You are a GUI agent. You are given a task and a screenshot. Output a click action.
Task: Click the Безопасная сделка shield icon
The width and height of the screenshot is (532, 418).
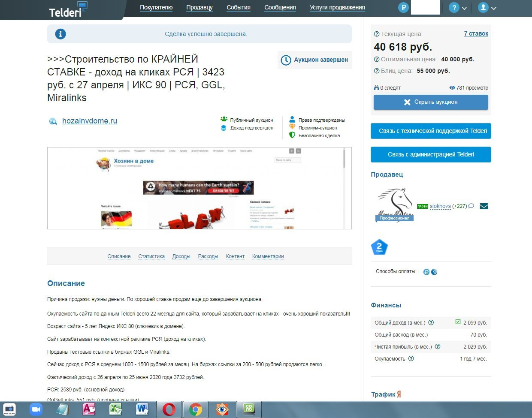[x=292, y=135]
